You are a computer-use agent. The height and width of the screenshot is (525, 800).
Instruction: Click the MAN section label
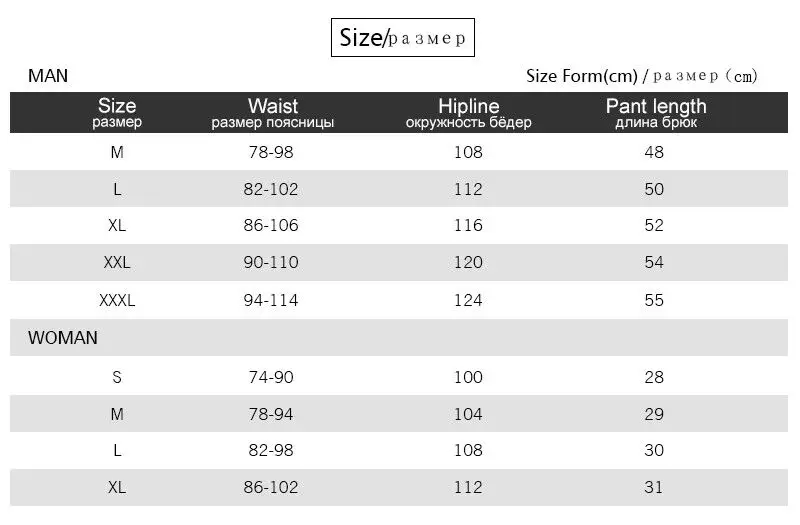[48, 76]
